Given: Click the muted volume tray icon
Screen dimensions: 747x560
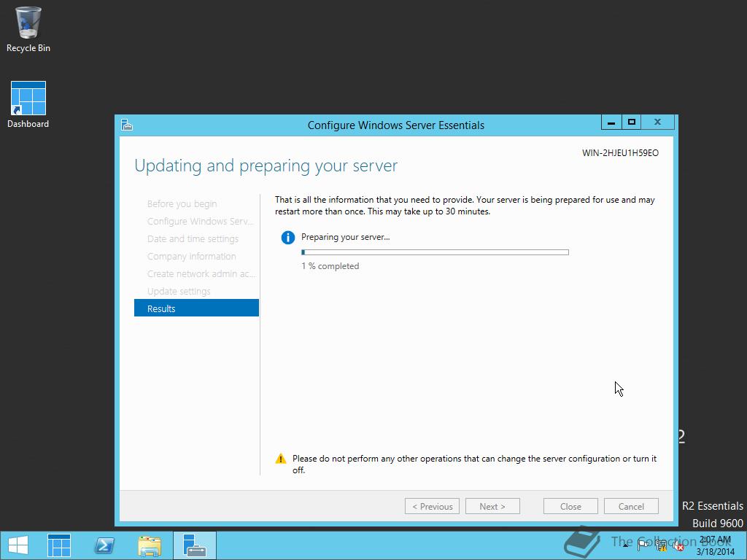Looking at the screenshot, I should point(678,545).
